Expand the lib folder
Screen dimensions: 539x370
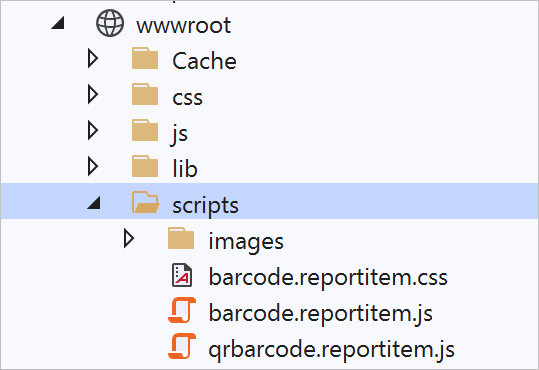(x=93, y=166)
